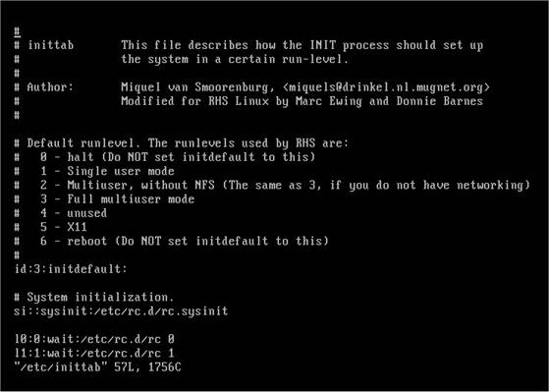This screenshot has width=549, height=392.
Task: Click the '# System initialization.' comment
Action: pos(94,298)
